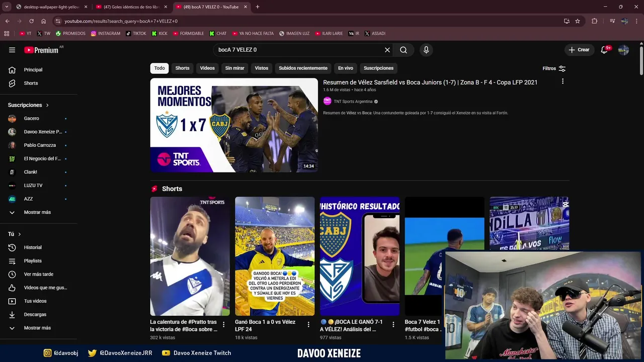Go to the browser home page
644x362 pixels.
(x=43, y=21)
